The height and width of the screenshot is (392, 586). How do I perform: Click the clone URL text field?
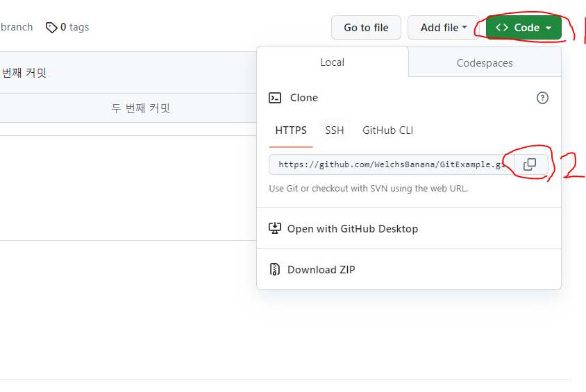coord(392,164)
